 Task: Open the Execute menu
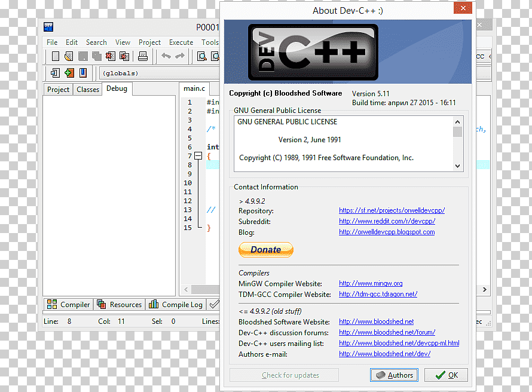point(181,42)
